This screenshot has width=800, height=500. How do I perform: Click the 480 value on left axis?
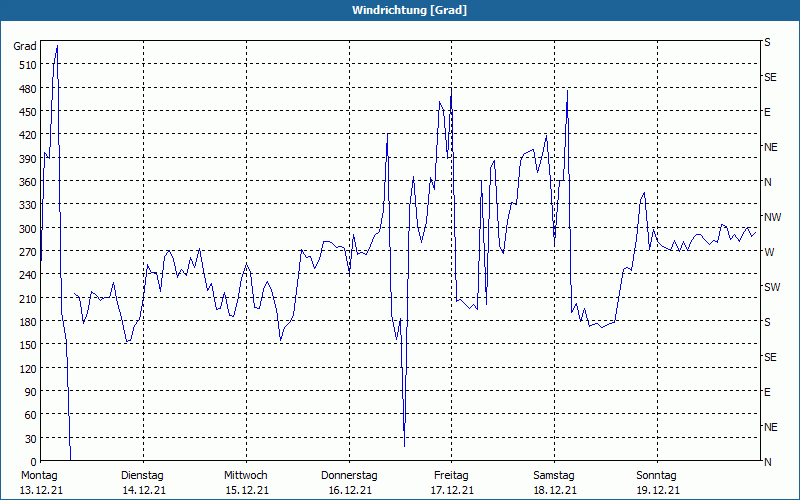(x=28, y=89)
